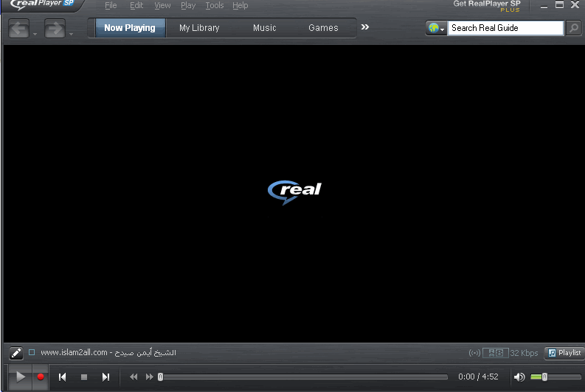Maximize the RealPlayer window
The height and width of the screenshot is (392, 585).
[x=559, y=5]
